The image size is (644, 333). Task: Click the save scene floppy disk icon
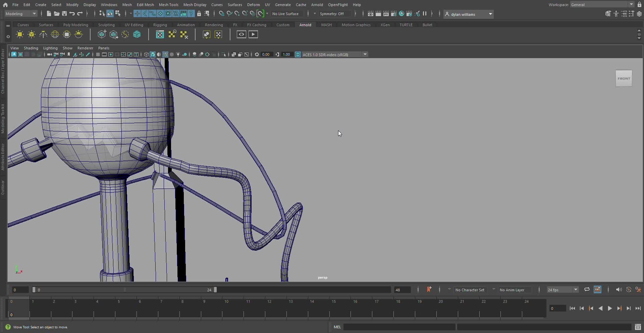tap(64, 14)
